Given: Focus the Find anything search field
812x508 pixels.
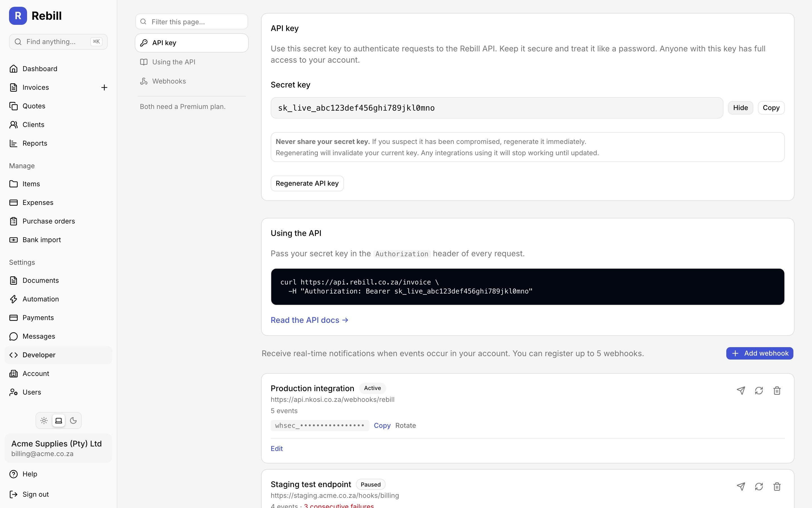Looking at the screenshot, I should coord(58,42).
